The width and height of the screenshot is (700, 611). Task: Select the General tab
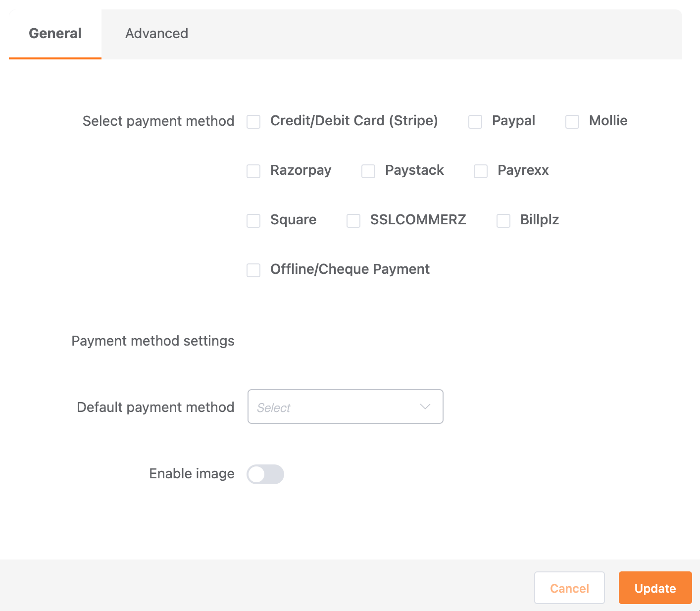point(54,33)
